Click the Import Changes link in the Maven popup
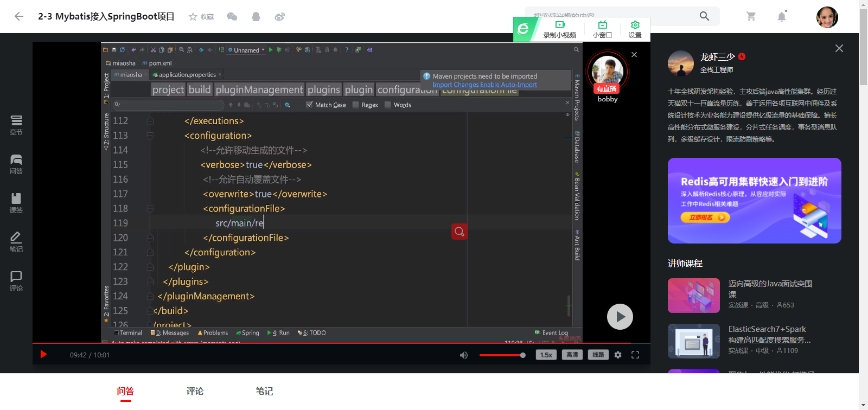 pos(456,85)
